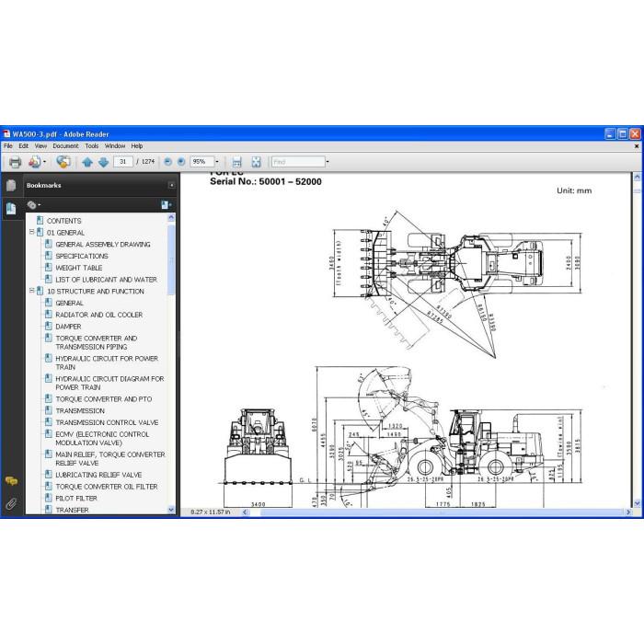Open HYDRAULIC CIRCUIT DIAGRAM FOR POWER TRAIN
Screen dimensions: 644x644
[109, 383]
